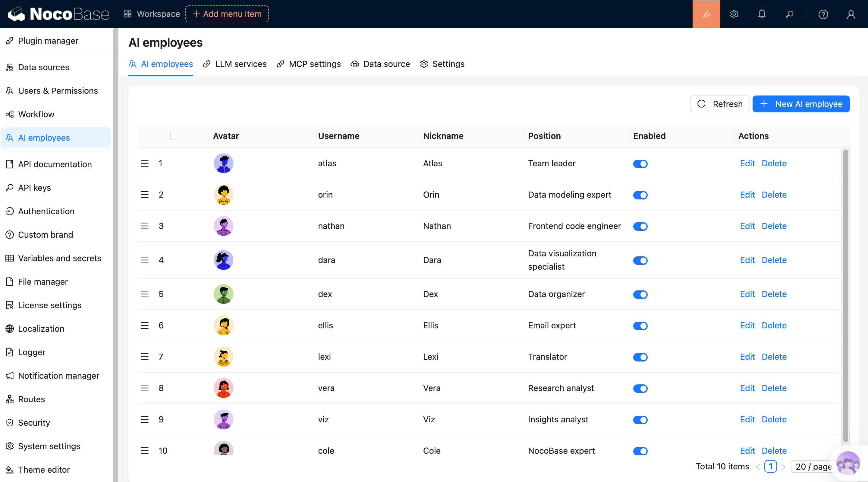
Task: Open the user profile icon
Action: [851, 14]
